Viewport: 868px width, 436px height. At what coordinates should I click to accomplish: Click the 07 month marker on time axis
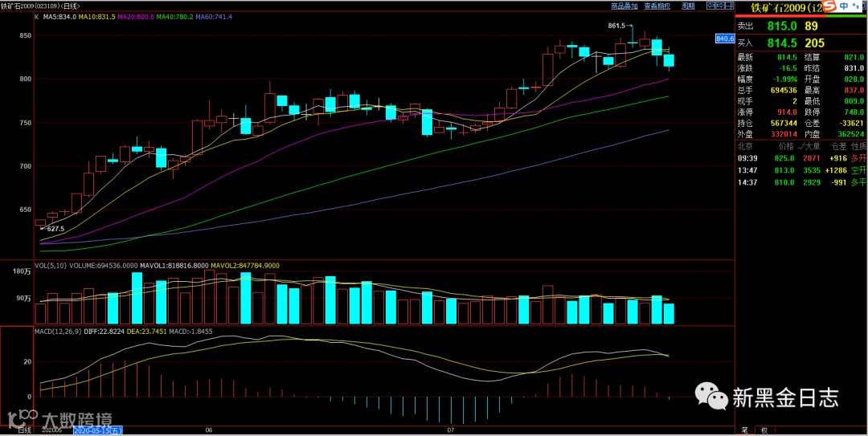tap(451, 430)
